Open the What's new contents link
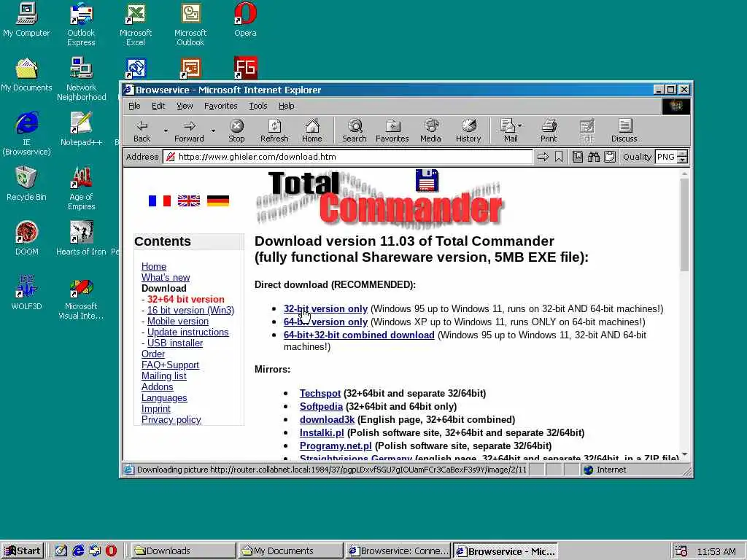747x560 pixels. 166,277
